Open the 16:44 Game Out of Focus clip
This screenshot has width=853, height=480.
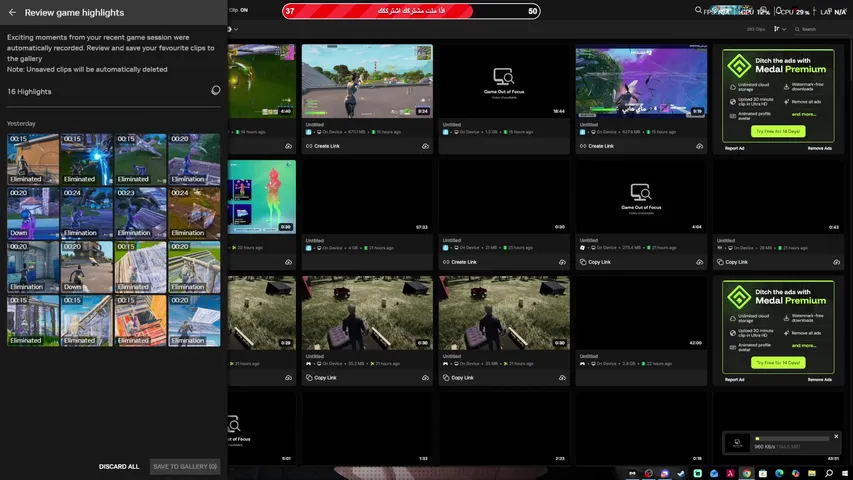pos(504,81)
